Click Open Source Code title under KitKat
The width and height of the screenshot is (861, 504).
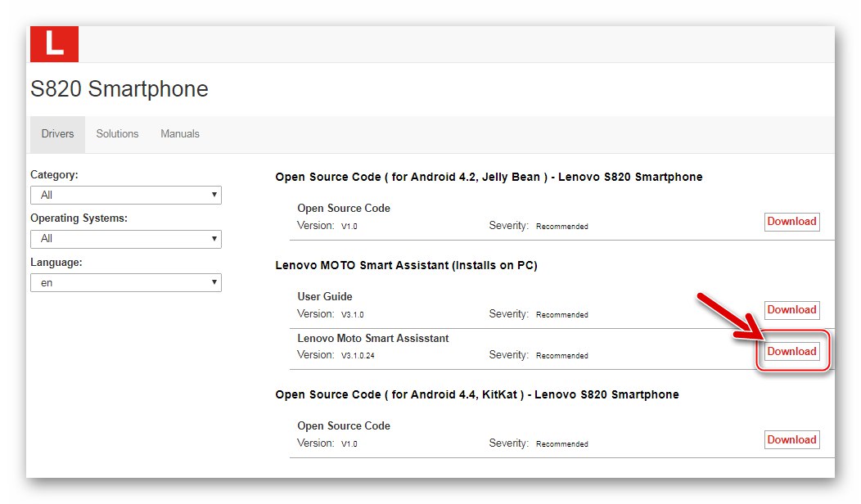tap(344, 425)
